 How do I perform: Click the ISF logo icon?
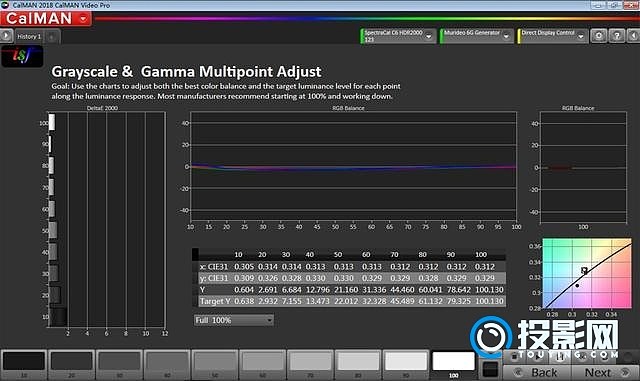pyautogui.click(x=22, y=56)
